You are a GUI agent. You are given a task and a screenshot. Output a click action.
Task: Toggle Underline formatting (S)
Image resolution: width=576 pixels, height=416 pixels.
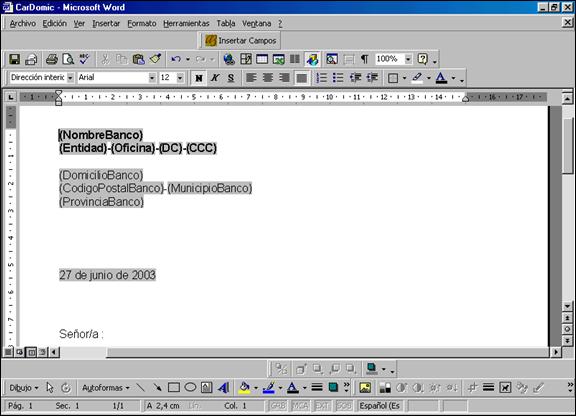(x=231, y=78)
